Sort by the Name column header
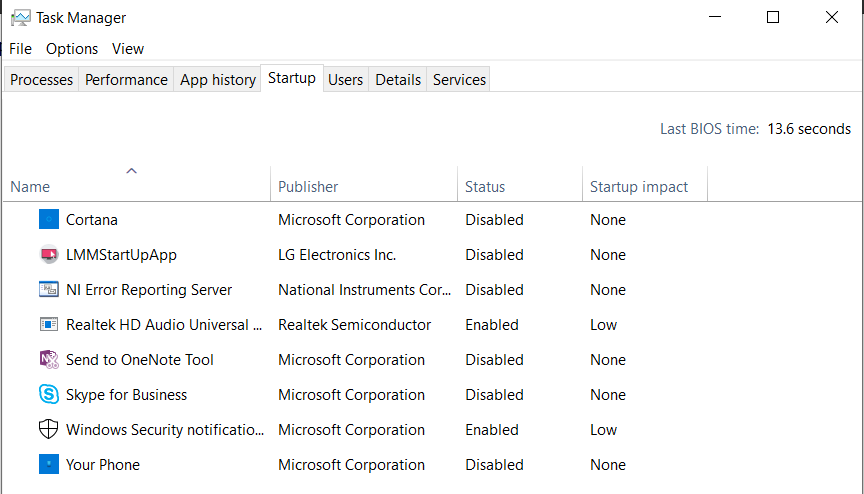Image resolution: width=864 pixels, height=494 pixels. pyautogui.click(x=30, y=186)
